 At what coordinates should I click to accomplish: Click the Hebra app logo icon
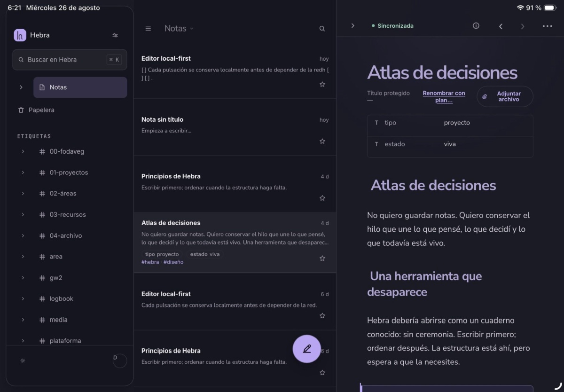[x=20, y=35]
